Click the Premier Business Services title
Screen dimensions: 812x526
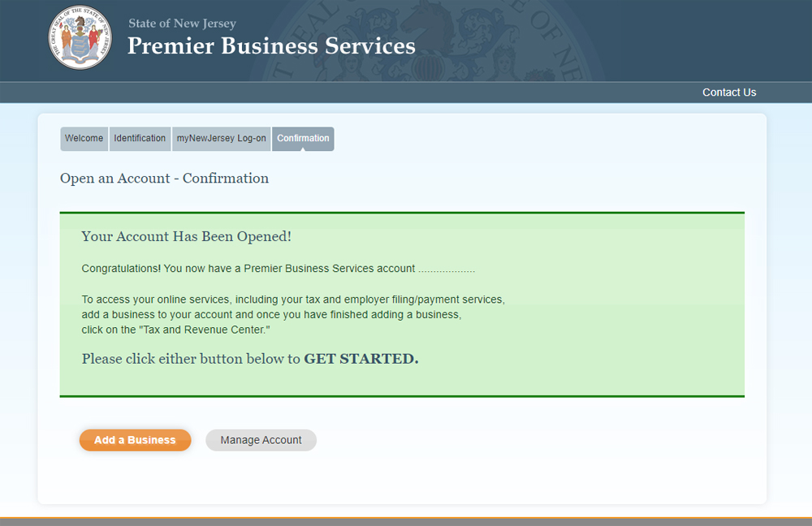point(271,45)
